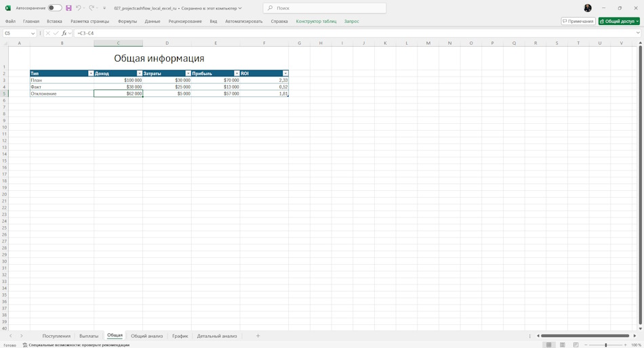Expand the file save location dropdown
The image size is (644, 348).
[x=240, y=8]
